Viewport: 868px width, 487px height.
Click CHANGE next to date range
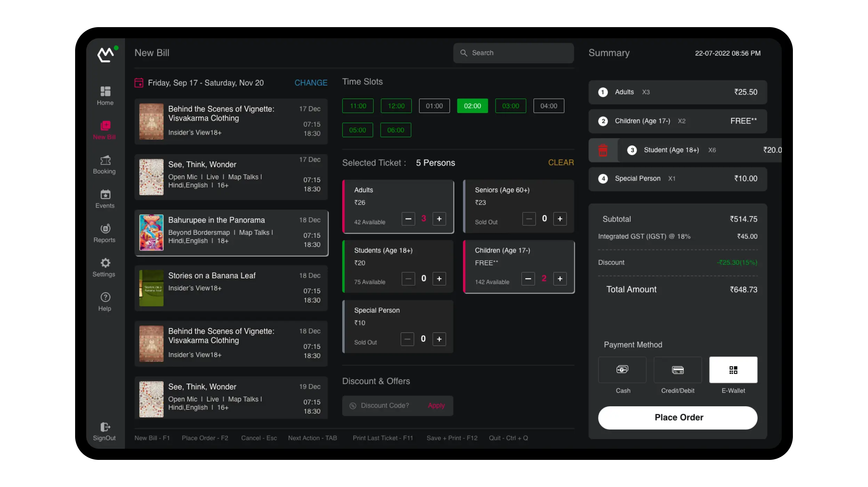coord(311,83)
